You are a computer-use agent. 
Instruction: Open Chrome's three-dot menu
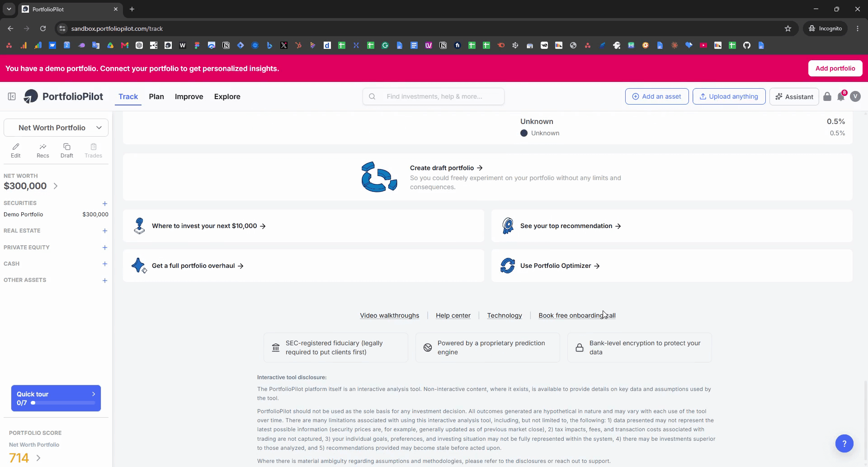pos(858,29)
